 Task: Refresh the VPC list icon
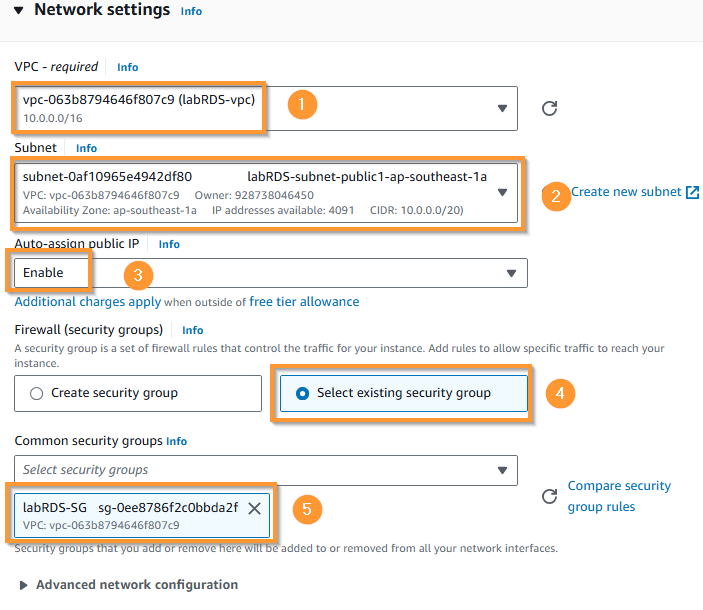549,108
